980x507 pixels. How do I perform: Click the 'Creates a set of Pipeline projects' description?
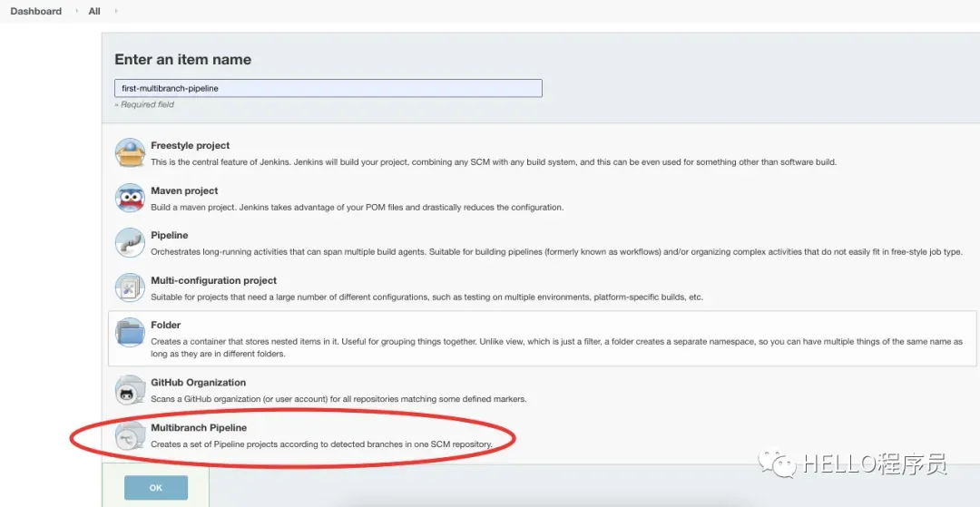click(x=321, y=444)
